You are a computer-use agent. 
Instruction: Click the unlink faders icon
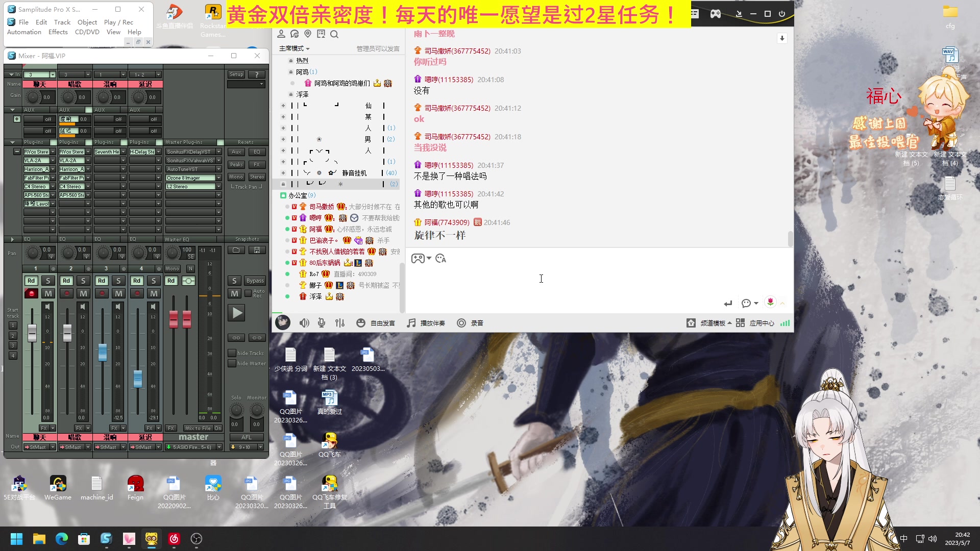coord(257,338)
